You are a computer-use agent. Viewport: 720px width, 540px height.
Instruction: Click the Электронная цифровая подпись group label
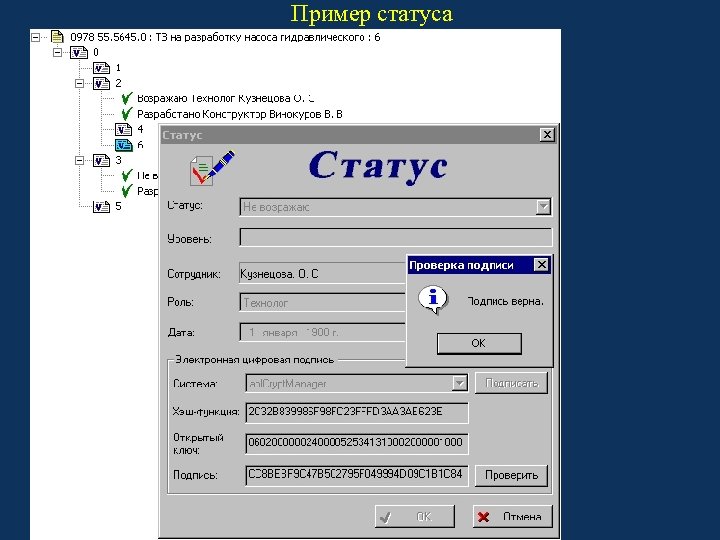254,360
